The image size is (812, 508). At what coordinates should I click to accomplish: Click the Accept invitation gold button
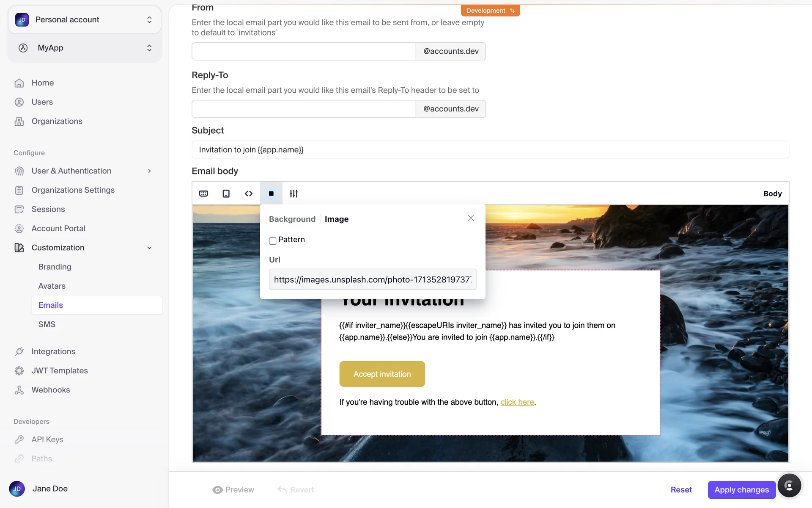(382, 374)
